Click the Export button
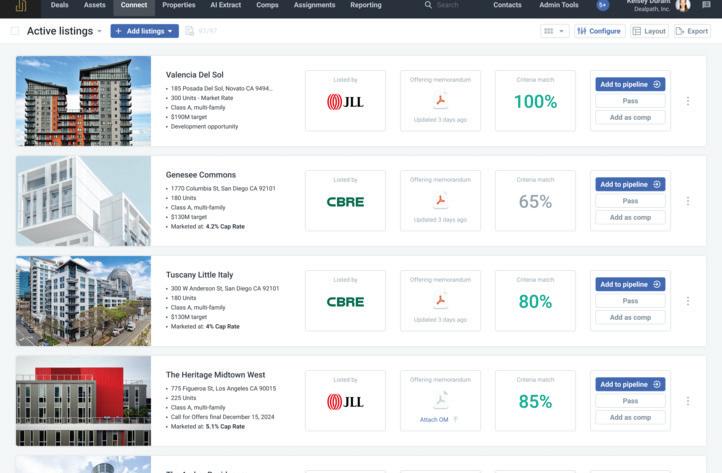 [x=692, y=31]
